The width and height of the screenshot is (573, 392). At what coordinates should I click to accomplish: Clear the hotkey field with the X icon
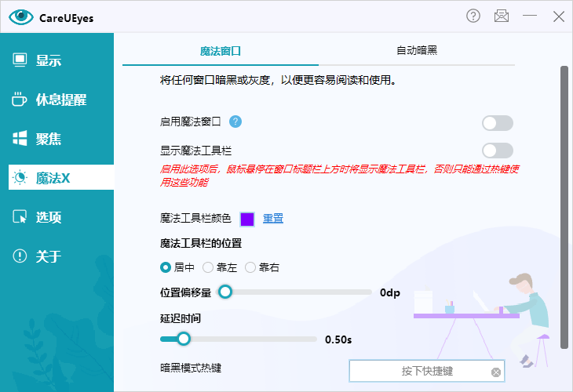pos(496,372)
